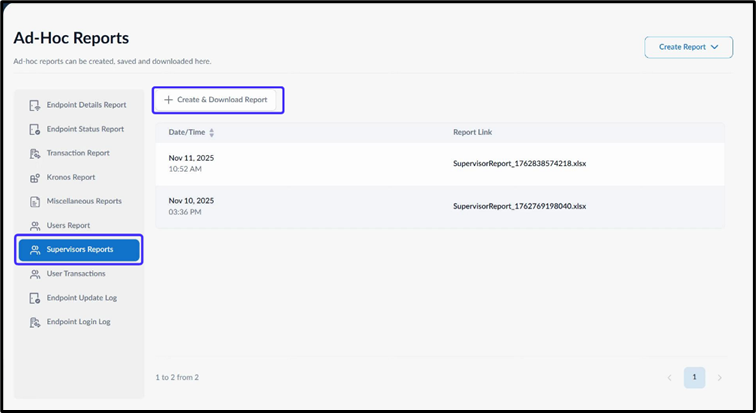View the Endpoint Update Log
The height and width of the screenshot is (413, 756).
(79, 298)
